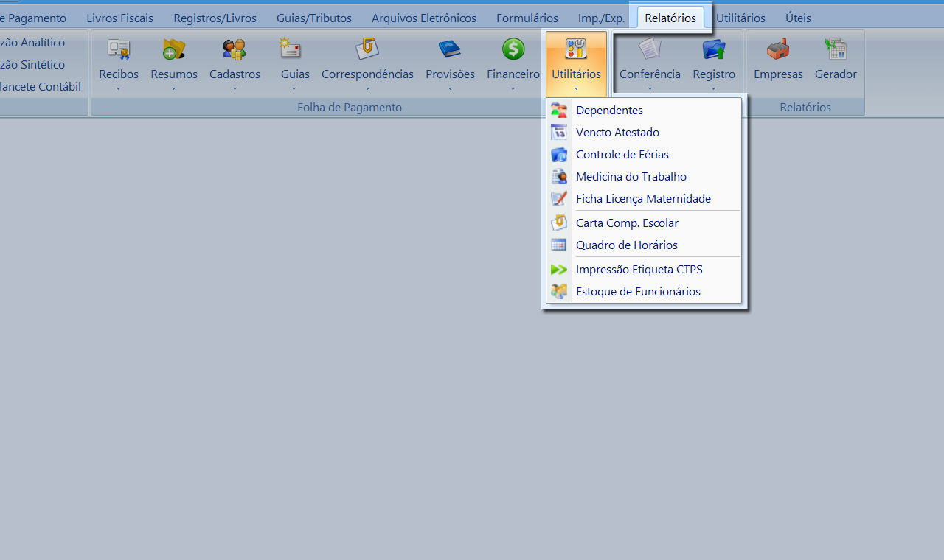Click the Resumos folder icon
This screenshot has width=944, height=560.
174,50
